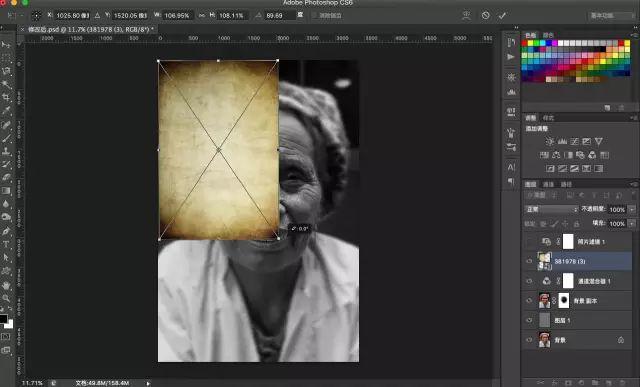The height and width of the screenshot is (387, 640).
Task: Open the fill slider dropdown arrow
Action: [632, 223]
